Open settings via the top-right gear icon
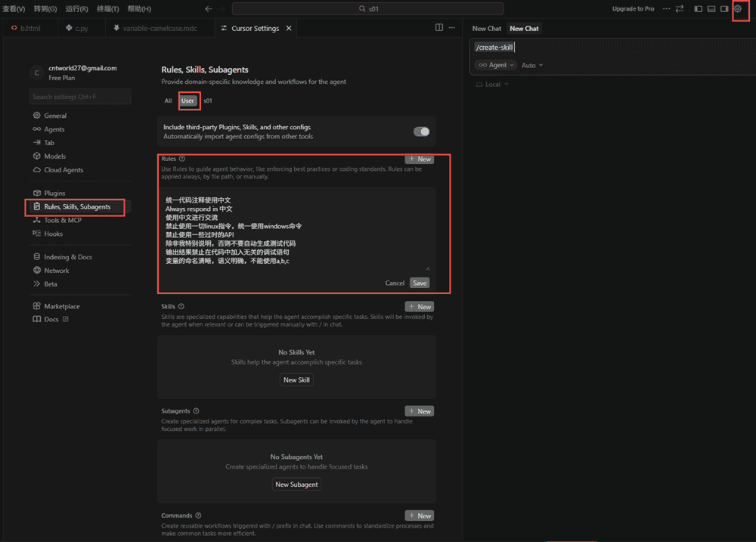 (x=738, y=9)
